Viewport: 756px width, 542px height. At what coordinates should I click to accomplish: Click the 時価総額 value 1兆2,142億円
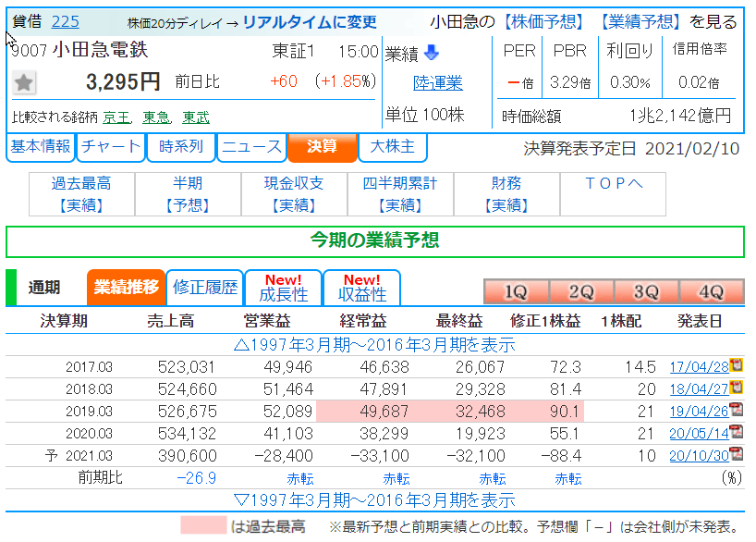[x=680, y=116]
